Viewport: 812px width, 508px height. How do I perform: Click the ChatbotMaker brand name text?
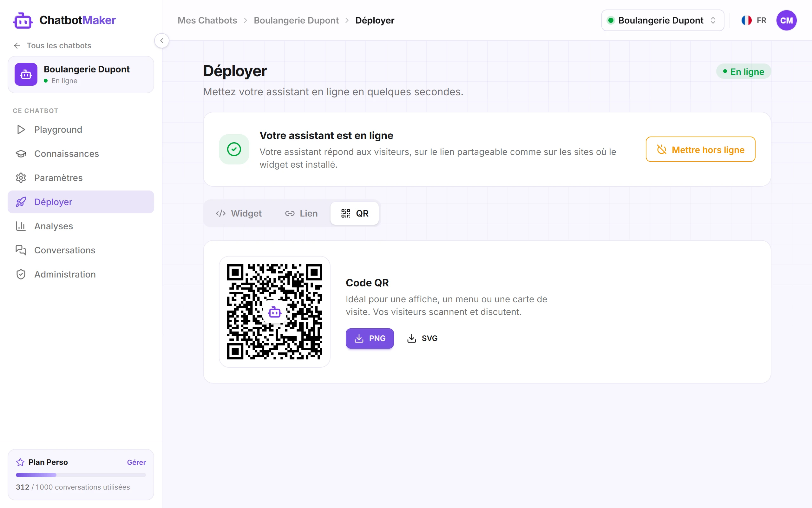(77, 20)
